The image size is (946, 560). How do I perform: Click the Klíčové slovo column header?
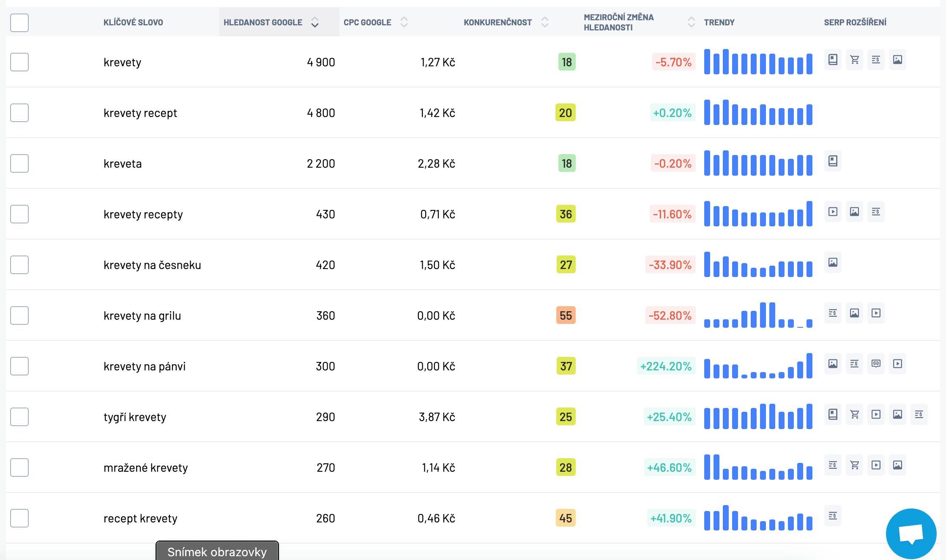coord(133,22)
